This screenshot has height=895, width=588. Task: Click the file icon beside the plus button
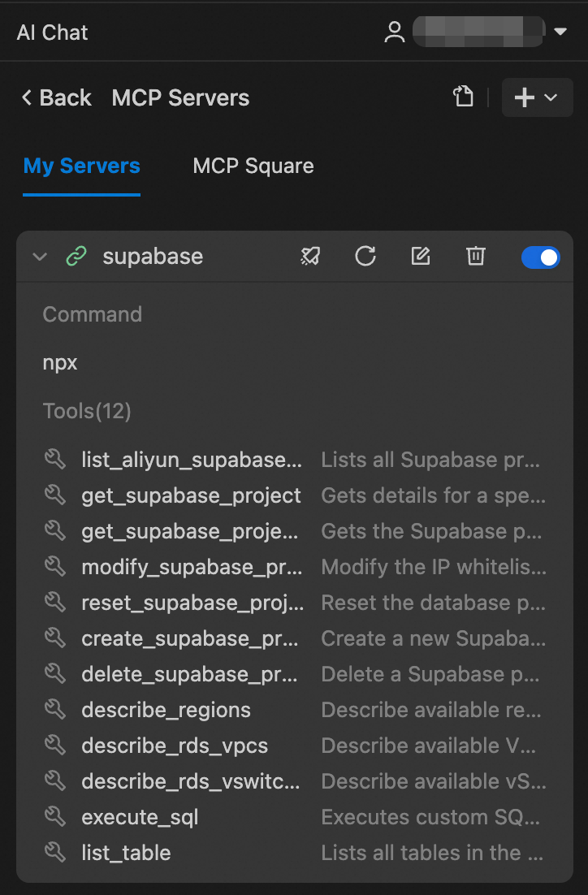(463, 97)
